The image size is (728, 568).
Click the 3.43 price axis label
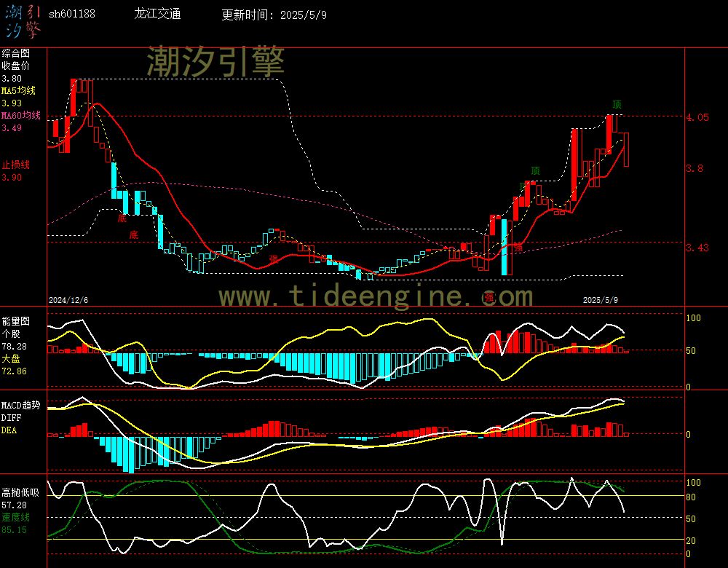click(697, 248)
